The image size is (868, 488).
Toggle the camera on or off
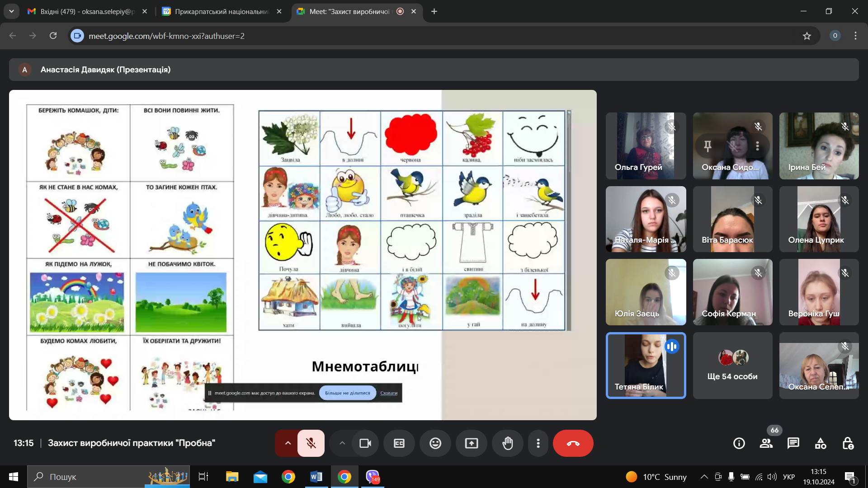point(365,443)
